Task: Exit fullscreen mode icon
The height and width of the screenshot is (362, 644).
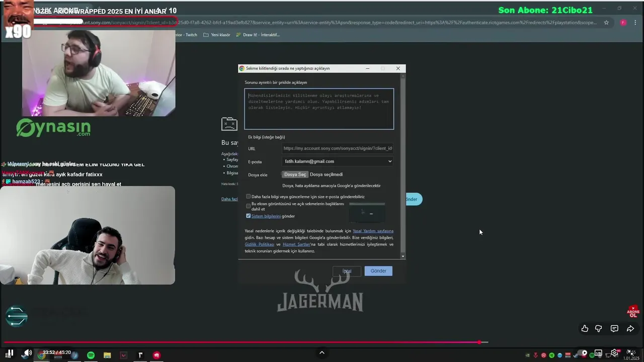Action: coord(630,352)
